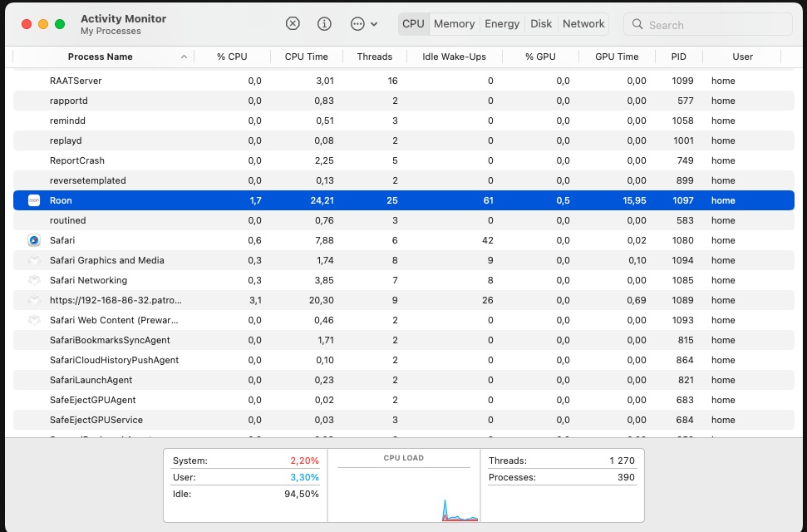Click PID 1097 in the Roon row

coord(683,200)
